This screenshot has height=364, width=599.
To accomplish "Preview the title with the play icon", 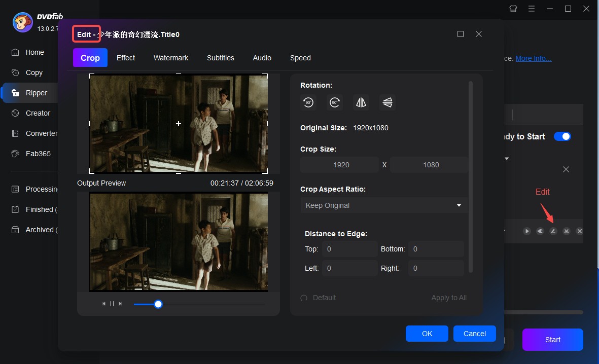I will [x=526, y=231].
